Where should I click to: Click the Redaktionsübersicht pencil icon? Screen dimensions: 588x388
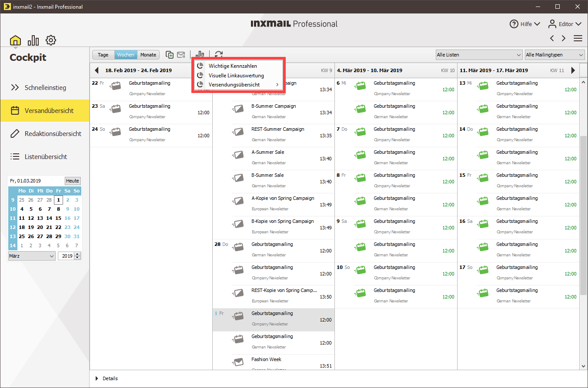tap(15, 133)
